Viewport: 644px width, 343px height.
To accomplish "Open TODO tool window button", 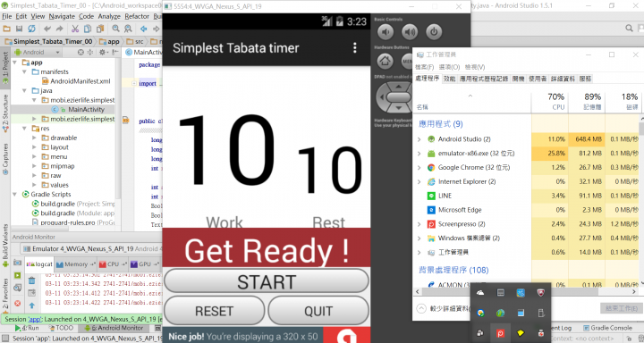I will [61, 328].
